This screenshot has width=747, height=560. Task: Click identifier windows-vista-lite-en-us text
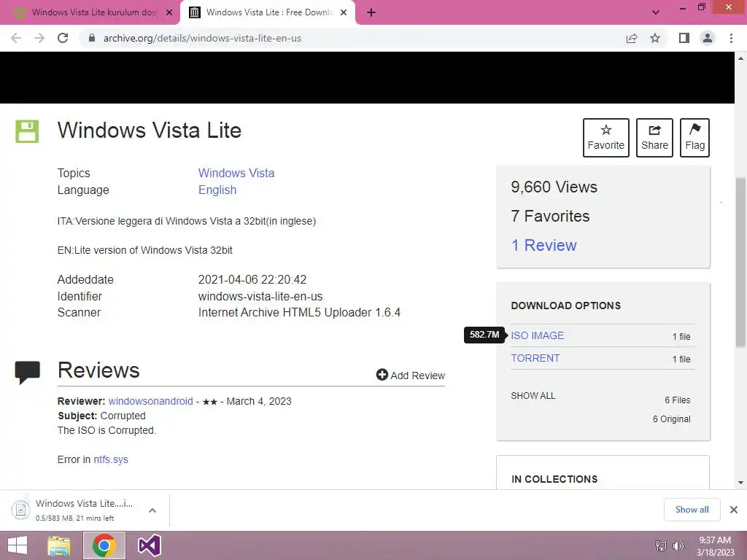[x=260, y=296]
